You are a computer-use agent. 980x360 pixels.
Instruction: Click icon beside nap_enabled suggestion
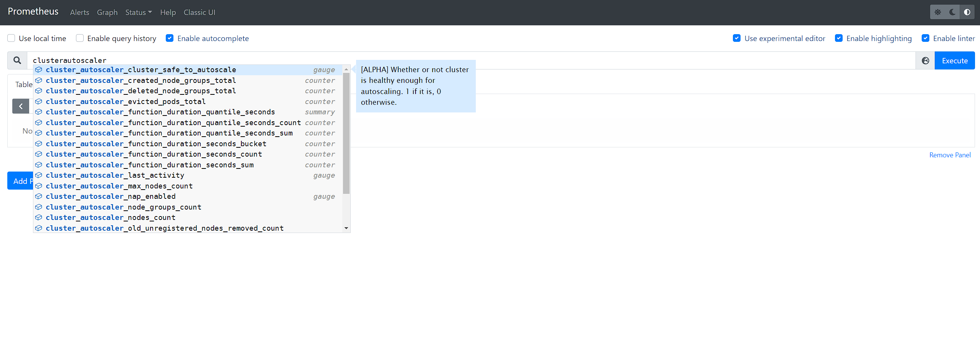tap(39, 197)
